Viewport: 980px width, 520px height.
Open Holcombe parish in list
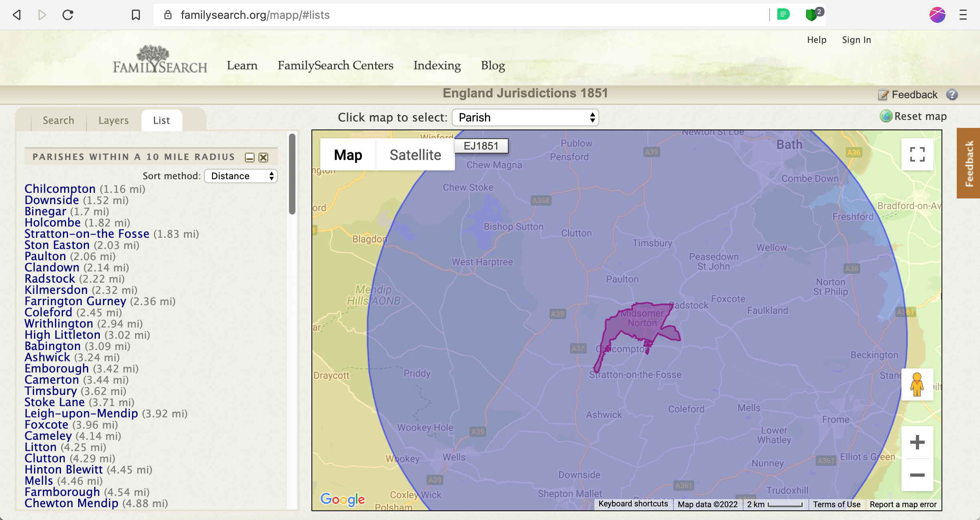pos(53,222)
